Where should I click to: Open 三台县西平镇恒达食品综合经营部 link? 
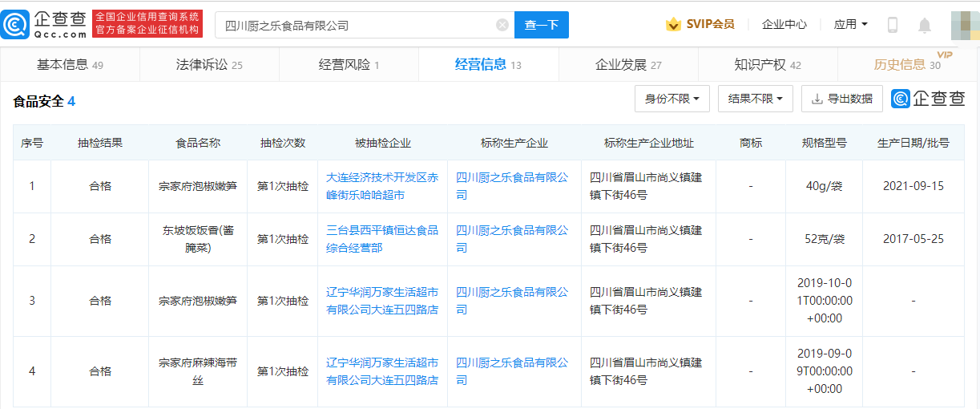click(x=382, y=239)
